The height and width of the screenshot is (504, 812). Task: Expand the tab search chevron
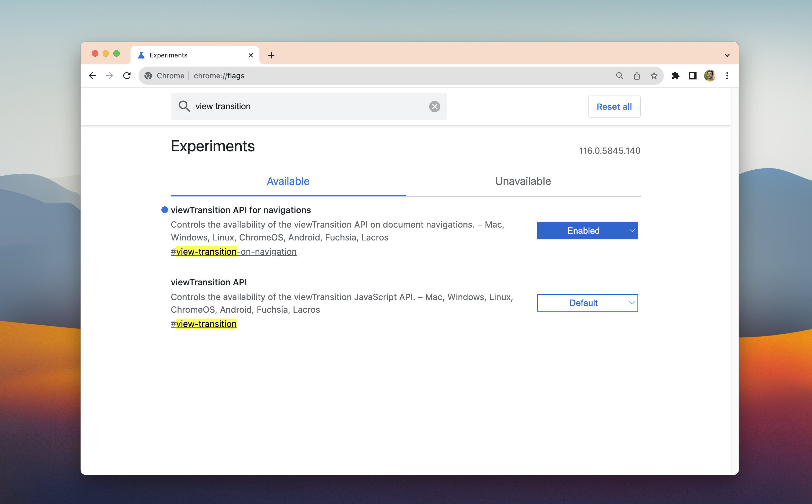[727, 55]
